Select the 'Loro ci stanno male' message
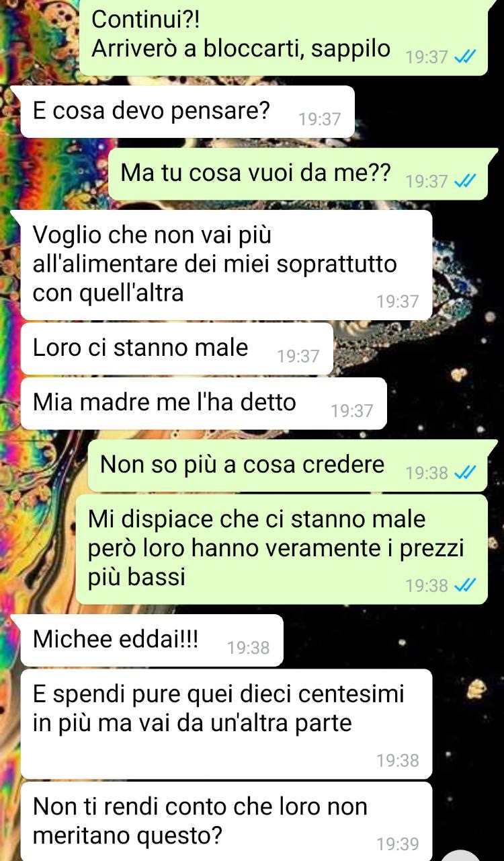Image resolution: width=504 pixels, height=861 pixels. tap(177, 348)
